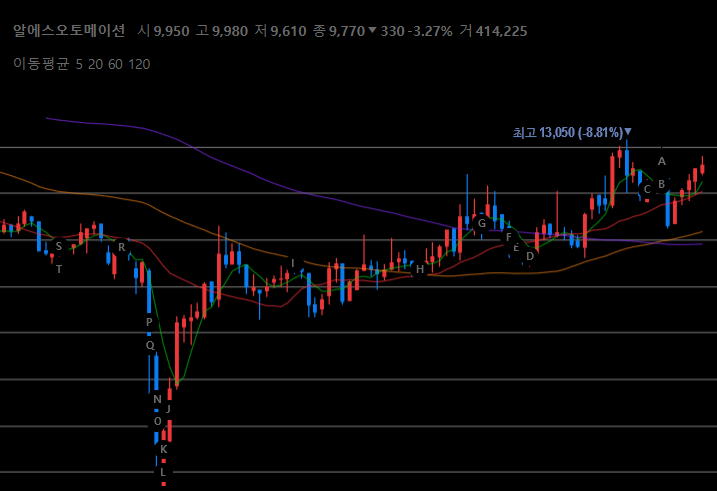Select marker K near the chart bottom
This screenshot has width=717, height=491.
[x=164, y=449]
